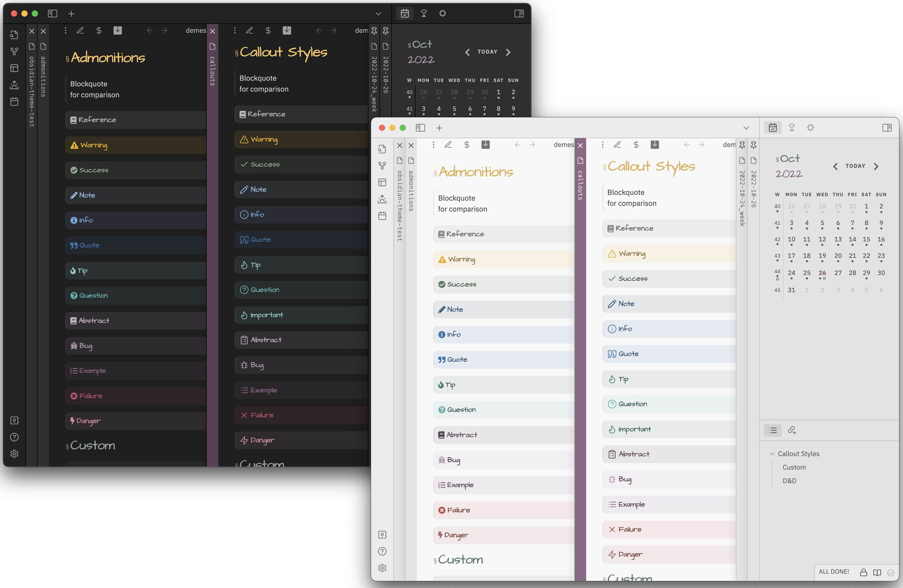Click TODAY button in the light calendar
Image resolution: width=903 pixels, height=588 pixels.
[855, 166]
